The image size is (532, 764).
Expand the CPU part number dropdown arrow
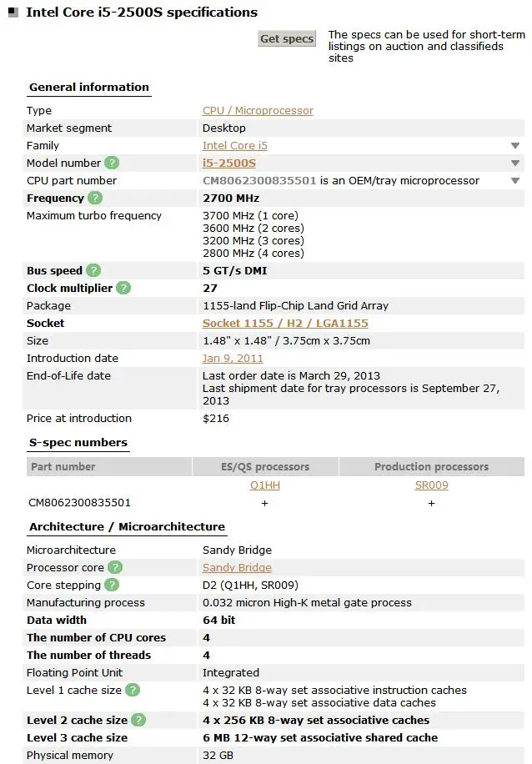click(x=515, y=181)
